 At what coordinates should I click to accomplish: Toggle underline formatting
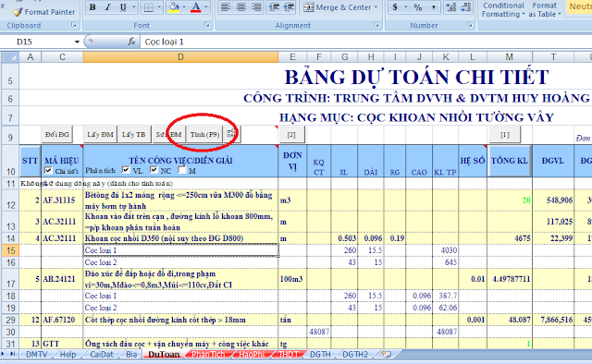pyautogui.click(x=123, y=7)
